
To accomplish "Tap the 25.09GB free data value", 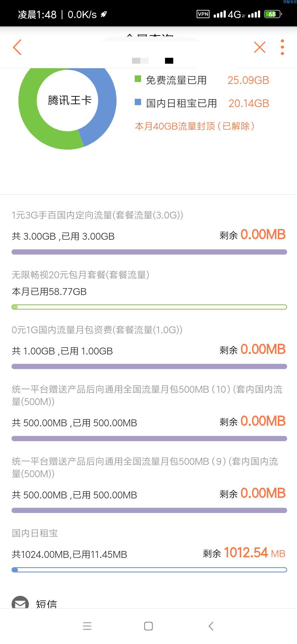I will [x=248, y=80].
